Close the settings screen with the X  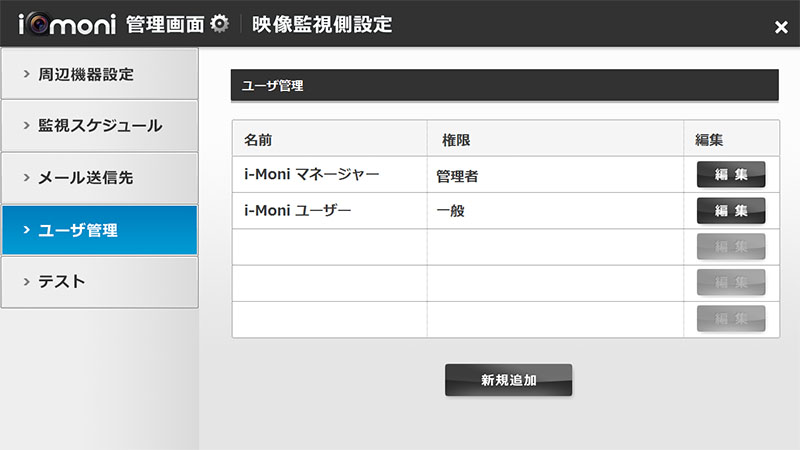pyautogui.click(x=781, y=27)
